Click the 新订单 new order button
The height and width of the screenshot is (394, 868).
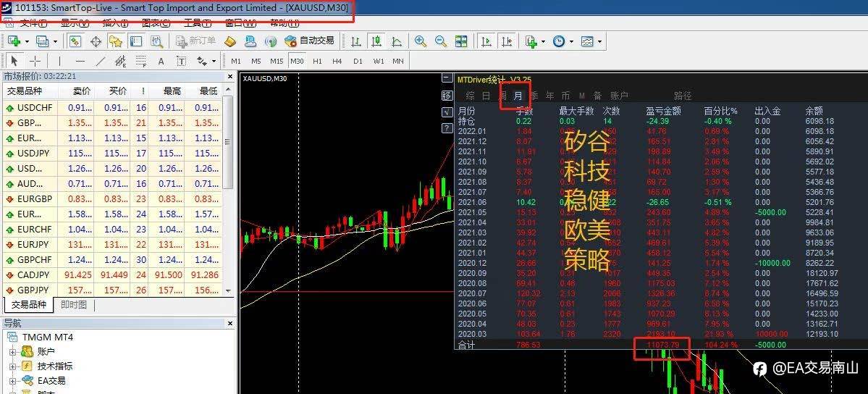click(195, 41)
